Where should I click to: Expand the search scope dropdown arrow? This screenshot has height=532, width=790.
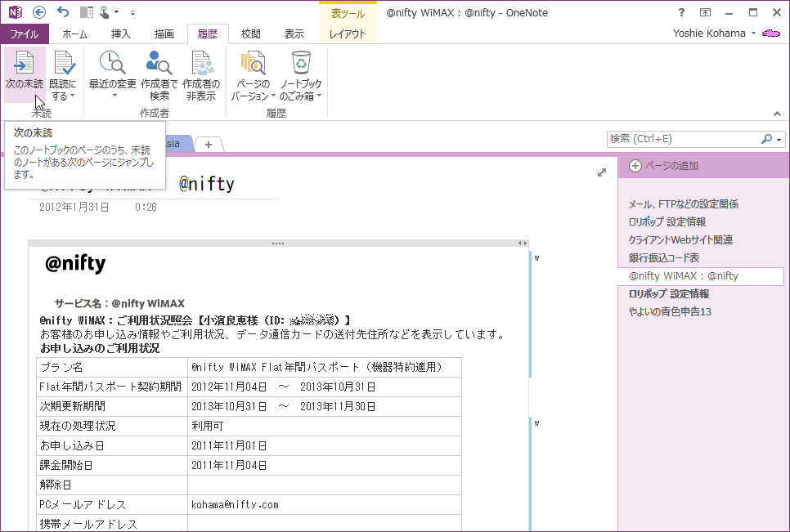pyautogui.click(x=779, y=140)
